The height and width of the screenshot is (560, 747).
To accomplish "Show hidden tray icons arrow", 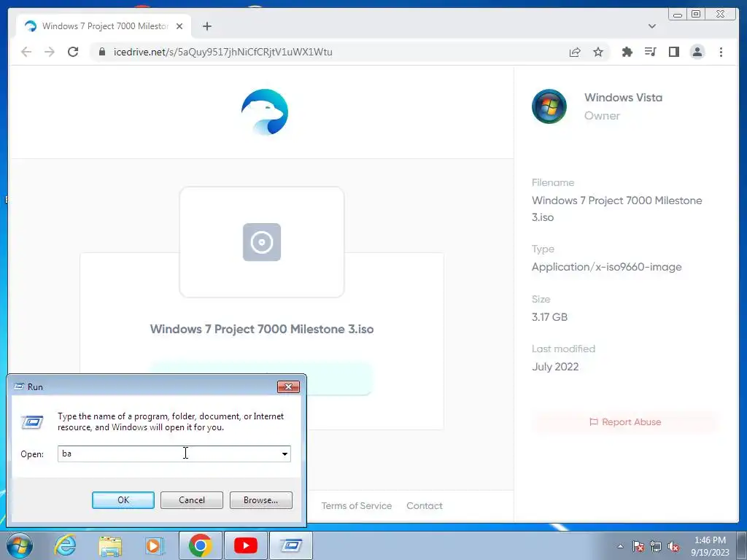I will (x=620, y=546).
